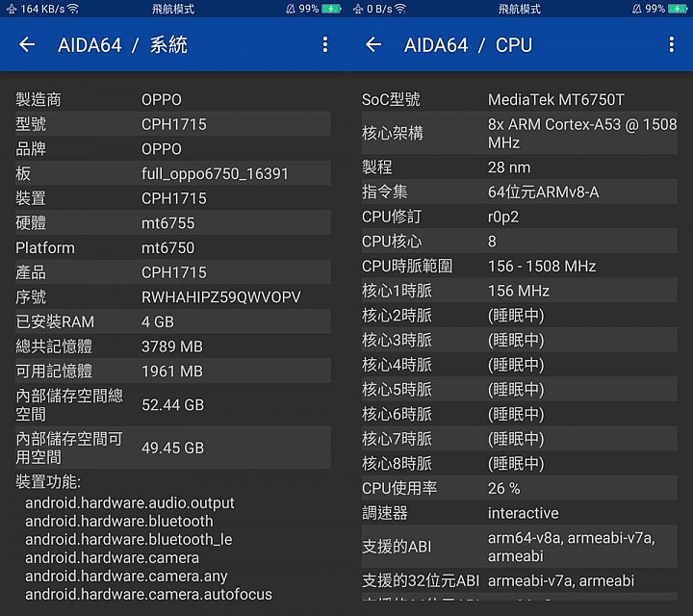Select the 核心1時脈 156 MHz row

pyautogui.click(x=520, y=291)
